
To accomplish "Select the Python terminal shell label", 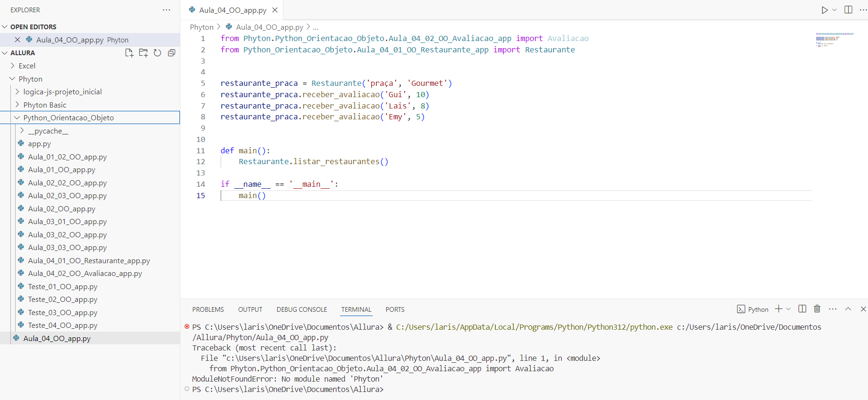I will point(753,309).
